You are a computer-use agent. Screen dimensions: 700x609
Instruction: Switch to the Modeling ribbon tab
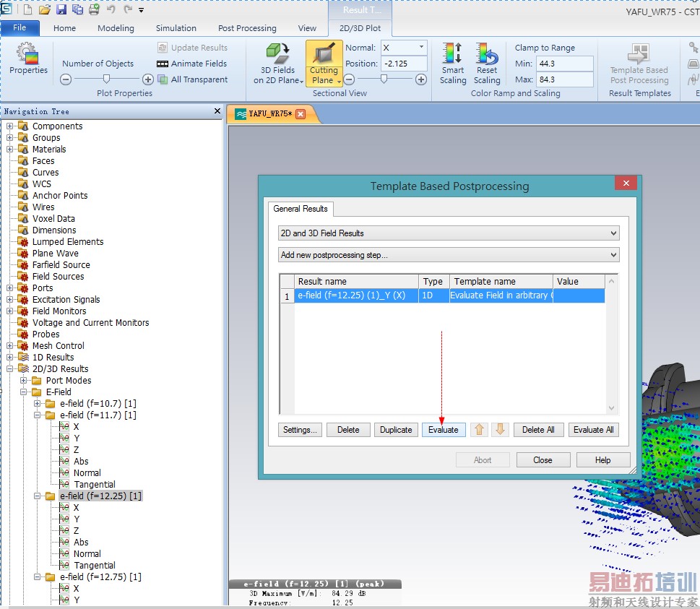click(x=116, y=28)
